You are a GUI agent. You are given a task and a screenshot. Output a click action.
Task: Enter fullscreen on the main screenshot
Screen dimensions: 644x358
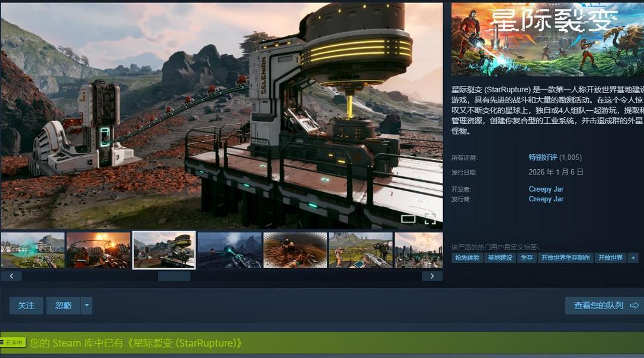coord(430,219)
